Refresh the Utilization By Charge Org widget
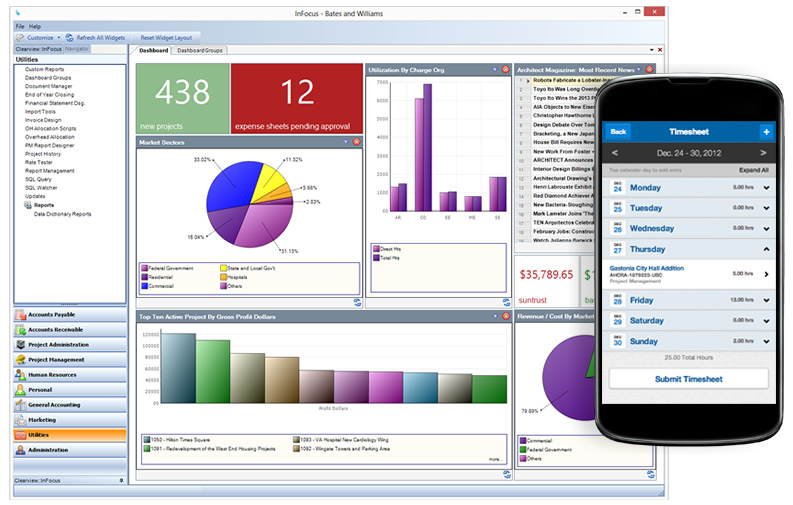The image size is (793, 505). [x=506, y=302]
